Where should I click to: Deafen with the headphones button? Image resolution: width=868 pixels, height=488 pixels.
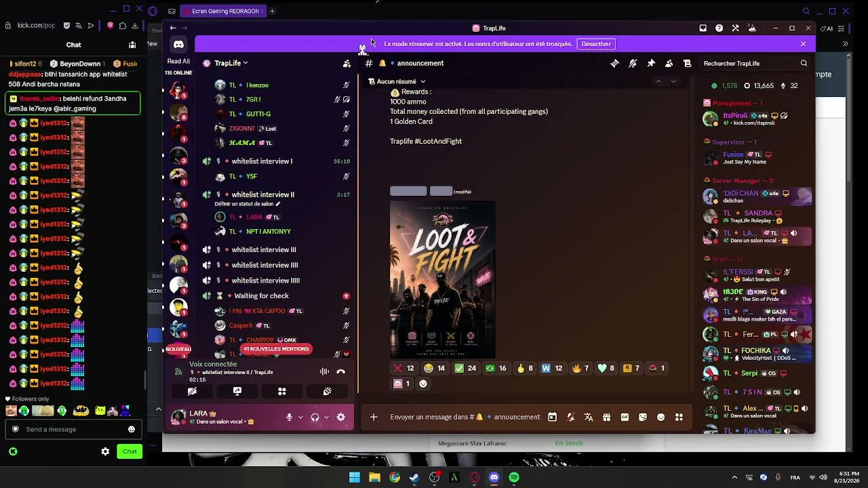coord(315,417)
